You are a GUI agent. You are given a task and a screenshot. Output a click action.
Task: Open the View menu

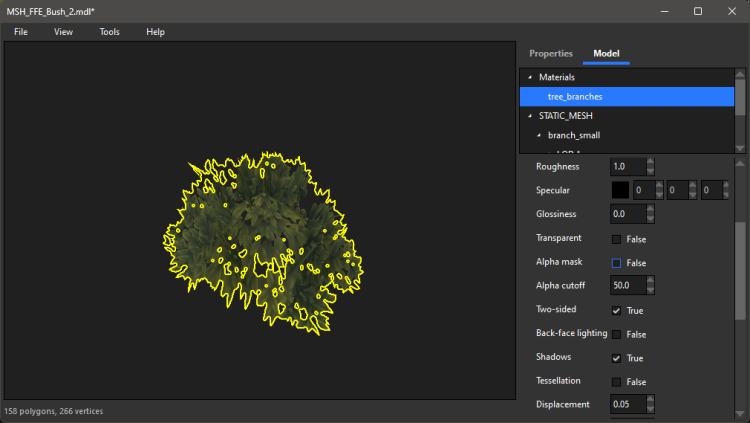click(x=63, y=32)
